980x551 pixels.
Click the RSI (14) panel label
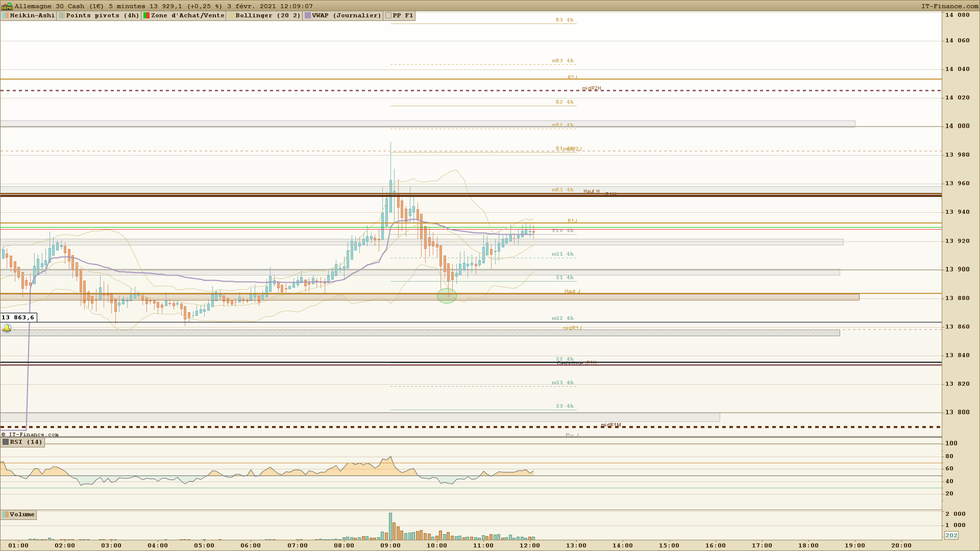26,442
